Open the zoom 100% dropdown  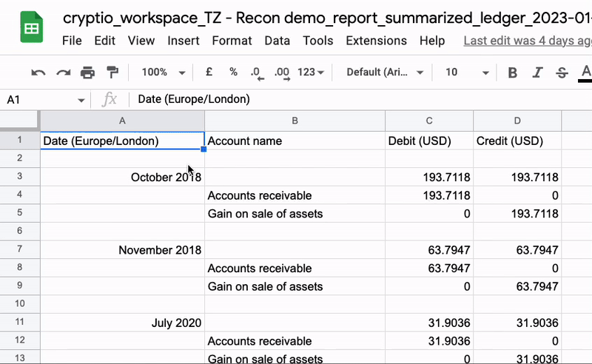163,73
